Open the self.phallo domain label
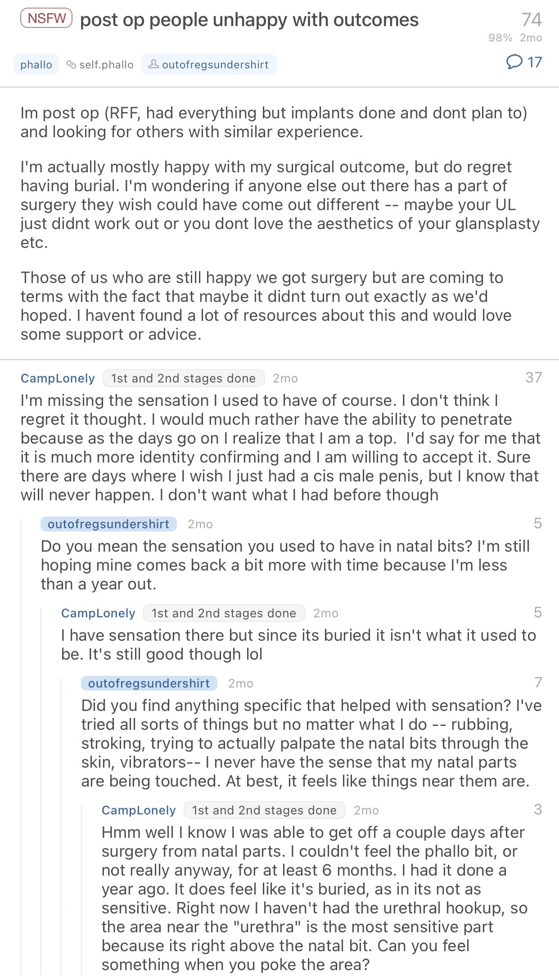This screenshot has height=980, width=559. click(106, 65)
